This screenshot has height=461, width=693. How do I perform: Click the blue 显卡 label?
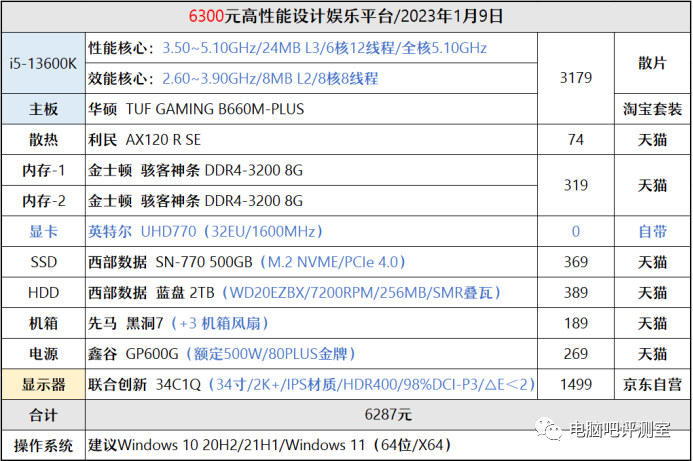43,232
